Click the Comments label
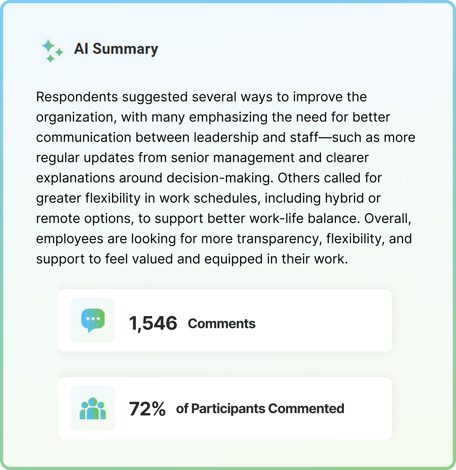Image resolution: width=456 pixels, height=470 pixels. coord(222,323)
